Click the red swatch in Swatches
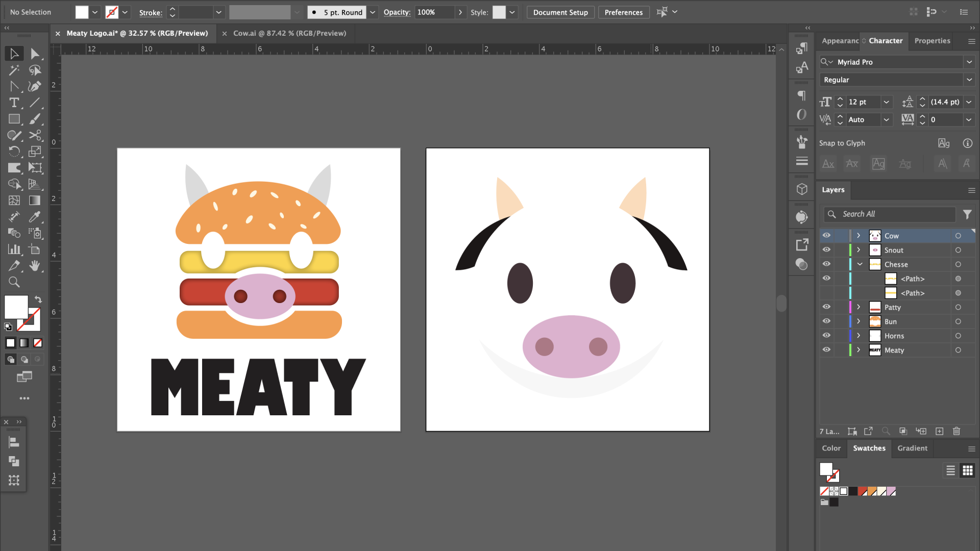This screenshot has width=980, height=551. pos(863,491)
